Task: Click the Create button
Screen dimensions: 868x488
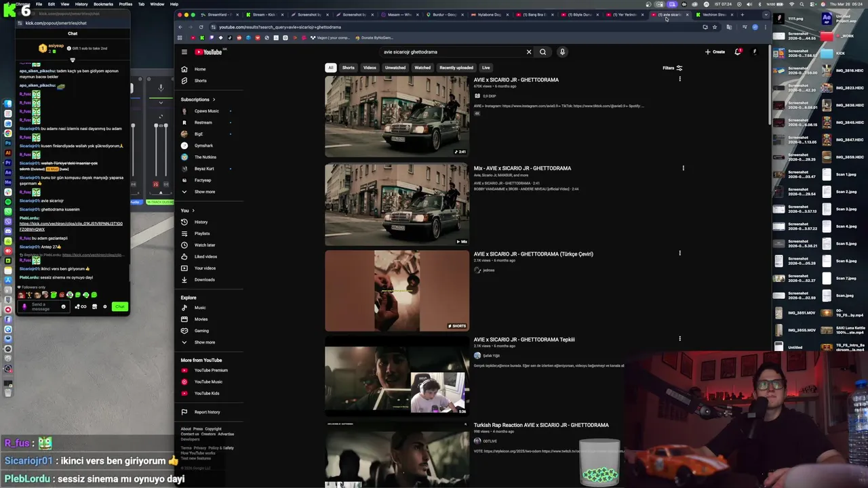Action: point(715,52)
